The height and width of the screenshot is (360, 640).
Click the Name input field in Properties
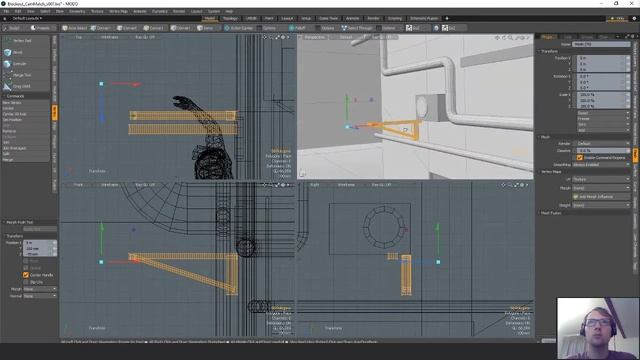pos(601,44)
